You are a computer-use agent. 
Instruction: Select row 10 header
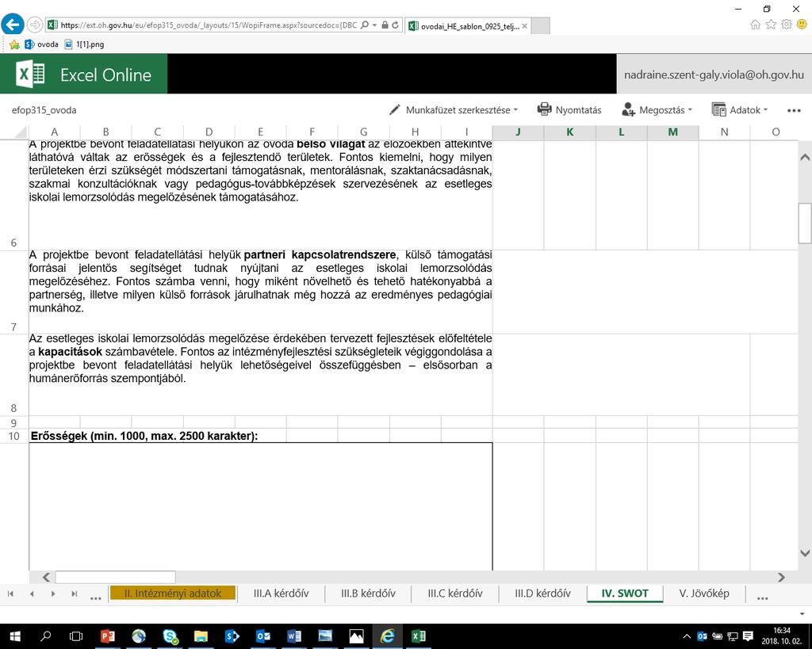14,436
